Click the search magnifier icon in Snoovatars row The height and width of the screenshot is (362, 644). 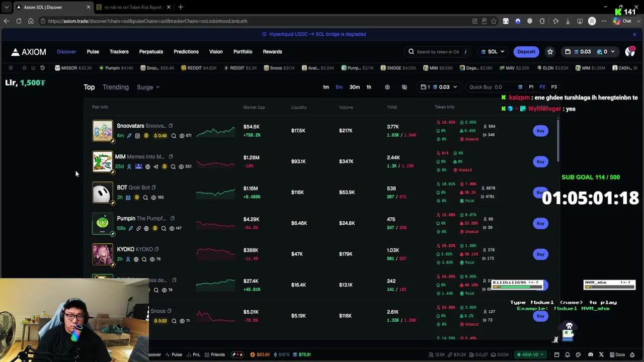(174, 136)
